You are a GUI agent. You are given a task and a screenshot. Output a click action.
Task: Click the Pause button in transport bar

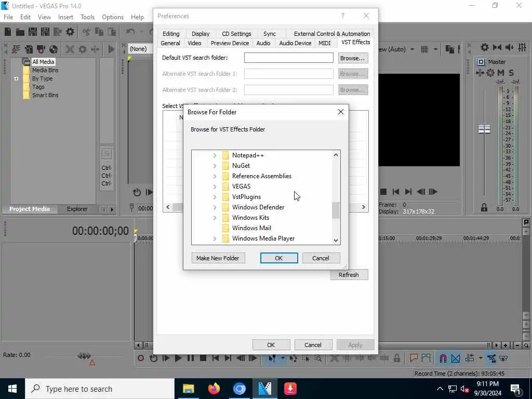tap(191, 358)
